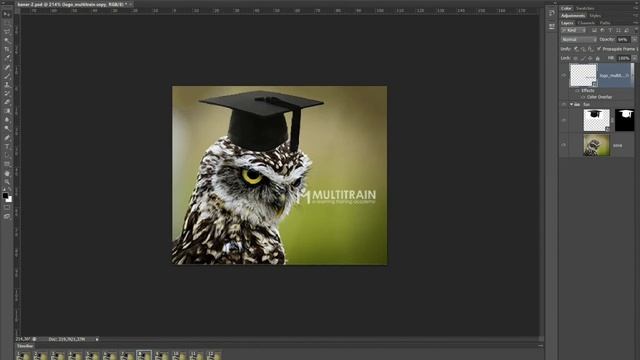This screenshot has width=640, height=360.
Task: Toggle Effects visibility on logo layer
Action: 577,91
